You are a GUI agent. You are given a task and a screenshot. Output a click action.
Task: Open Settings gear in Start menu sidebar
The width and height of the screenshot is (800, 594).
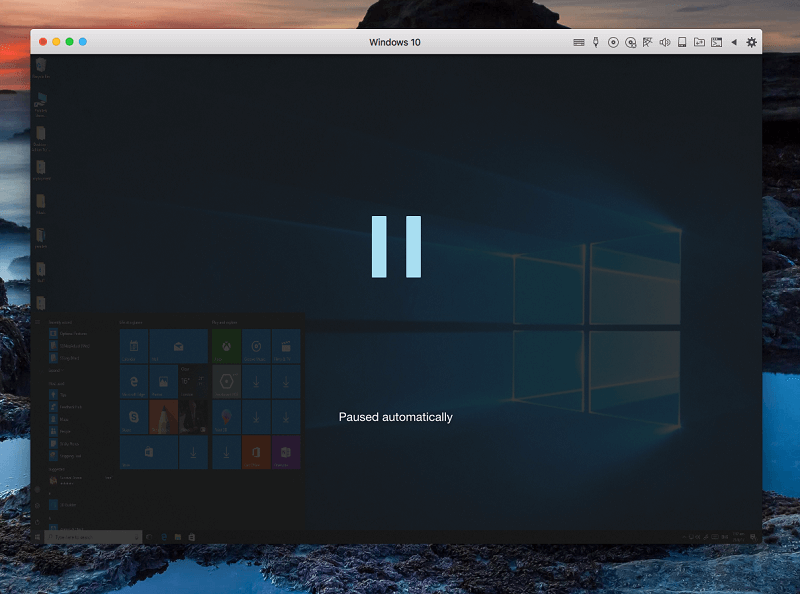(37, 506)
